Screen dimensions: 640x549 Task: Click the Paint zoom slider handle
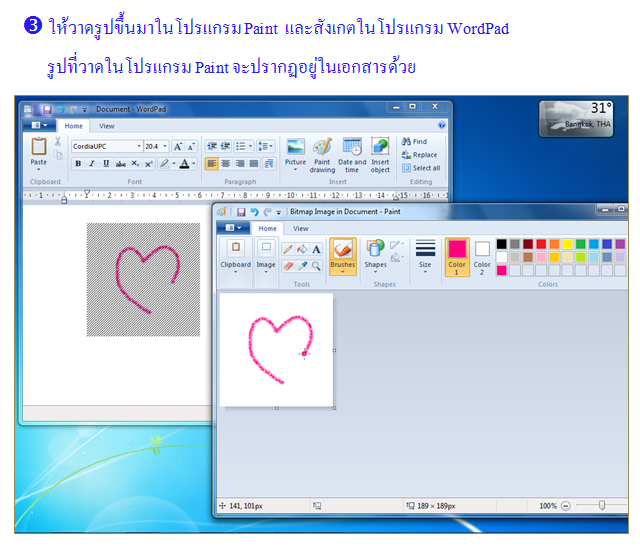point(602,505)
